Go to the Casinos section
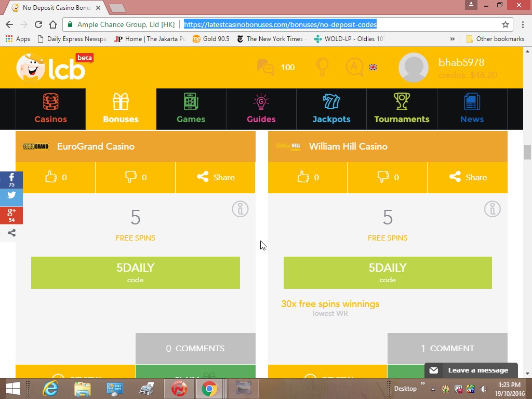This screenshot has width=532, height=399. [51, 109]
